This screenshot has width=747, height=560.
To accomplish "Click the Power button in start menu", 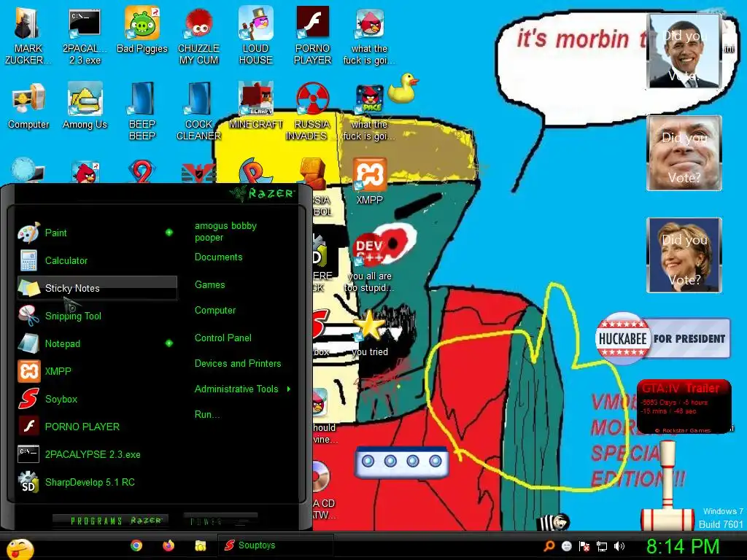I will [x=220, y=521].
